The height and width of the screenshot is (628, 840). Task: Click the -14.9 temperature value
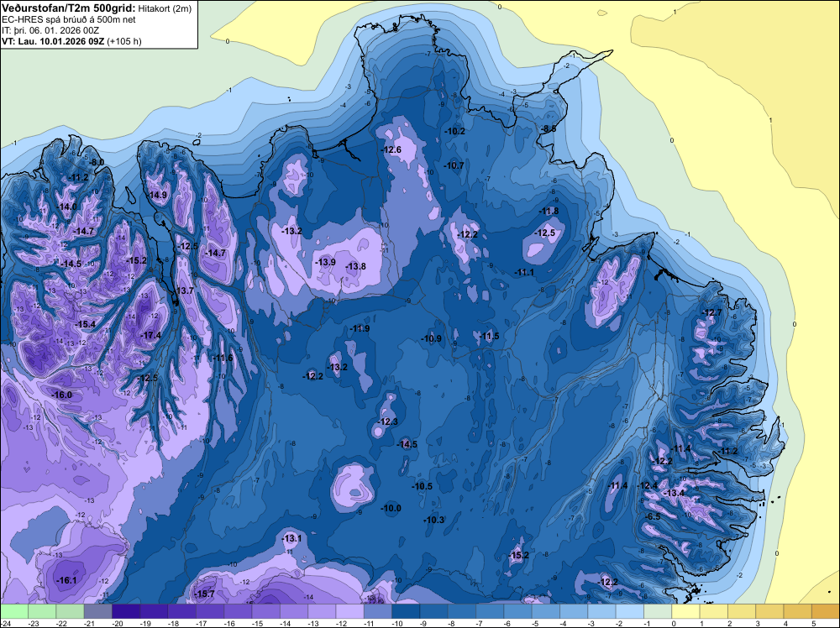[158, 195]
